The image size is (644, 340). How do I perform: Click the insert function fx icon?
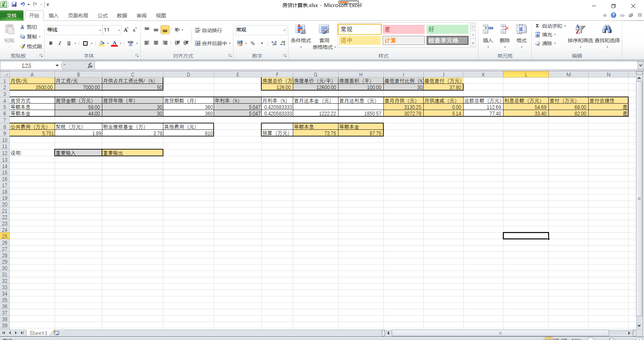(x=90, y=66)
